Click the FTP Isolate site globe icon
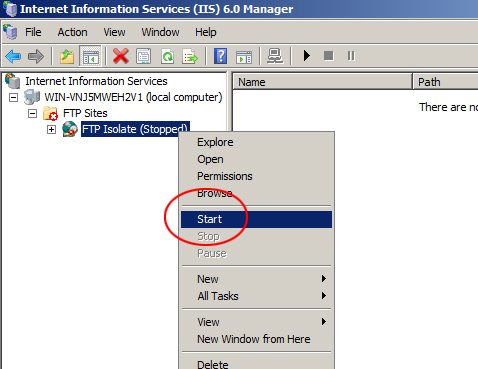Viewport: 478px width, 369px height. (70, 129)
